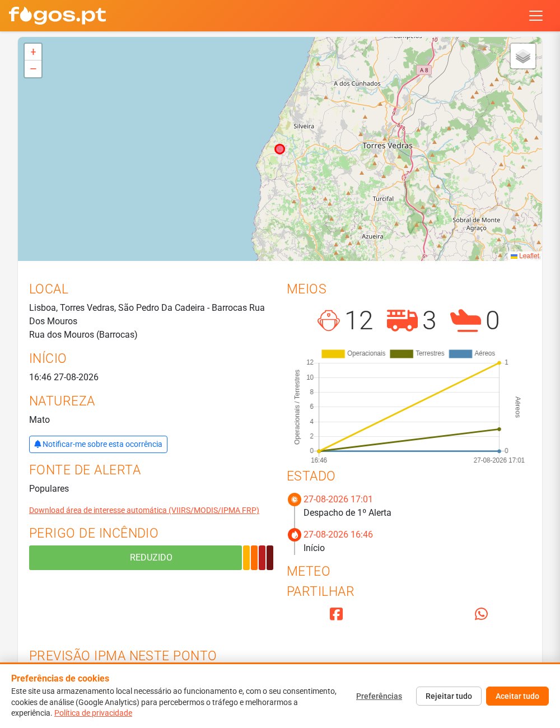Image resolution: width=560 pixels, height=728 pixels.
Task: Click Aceitar tudo cookies button
Action: pyautogui.click(x=517, y=696)
